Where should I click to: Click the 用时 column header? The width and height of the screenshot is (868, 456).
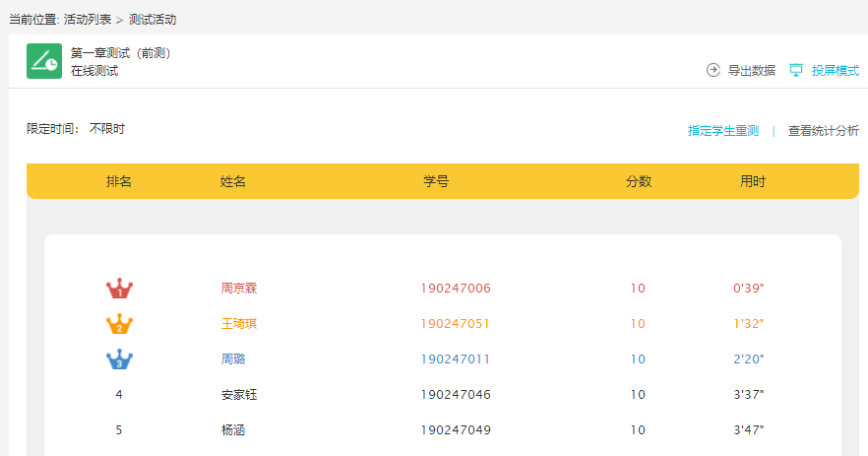(753, 181)
